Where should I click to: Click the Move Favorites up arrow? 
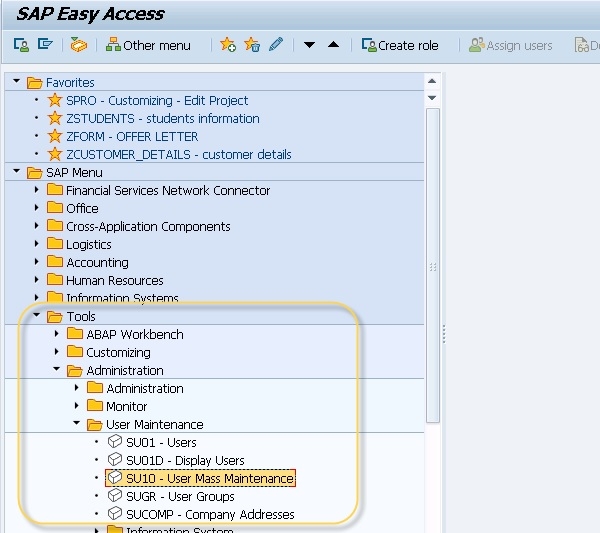click(x=333, y=45)
